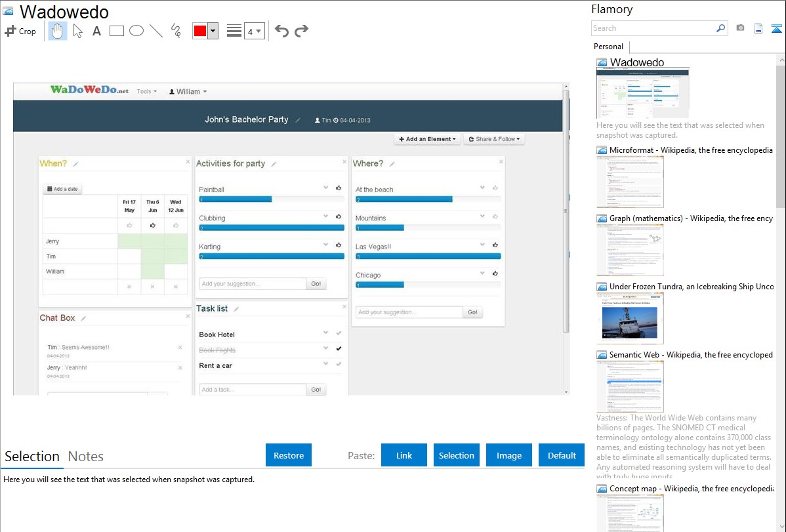Undo the last annotation
The width and height of the screenshot is (786, 532).
[x=281, y=31]
